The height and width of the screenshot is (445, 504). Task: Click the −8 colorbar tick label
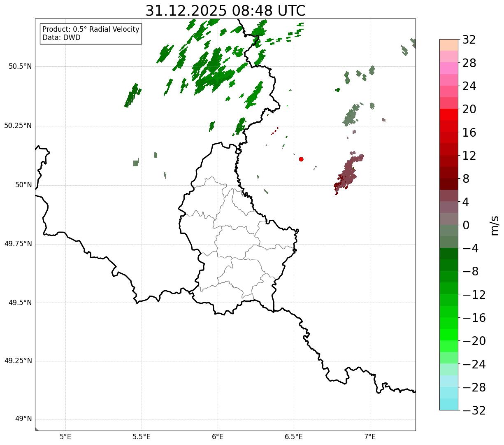[x=470, y=272]
